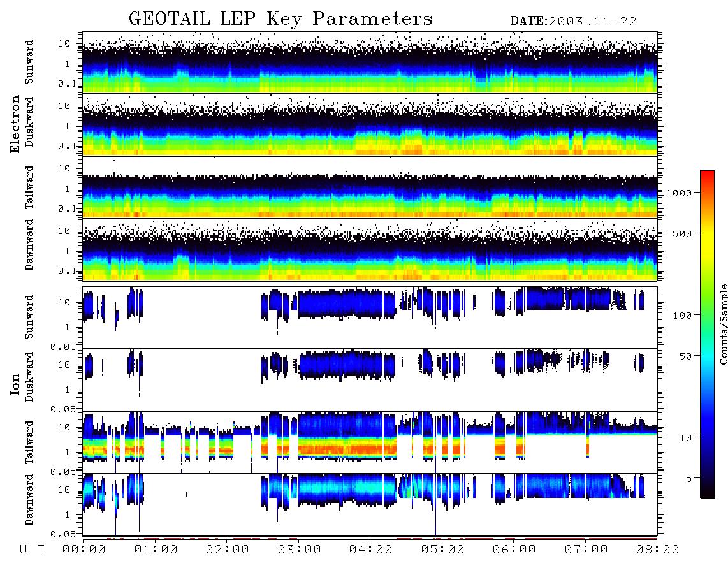Click the Ion Tailward panel label

point(29,442)
